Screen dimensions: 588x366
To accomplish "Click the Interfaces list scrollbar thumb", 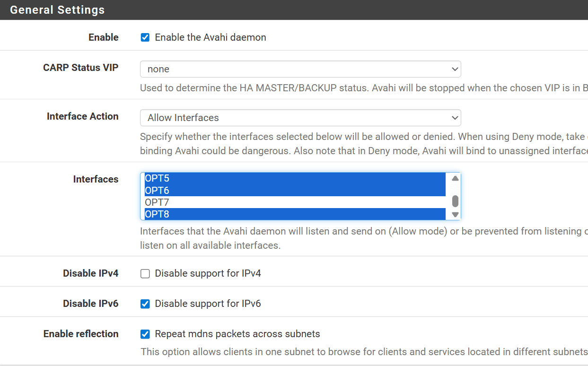I will [x=455, y=201].
